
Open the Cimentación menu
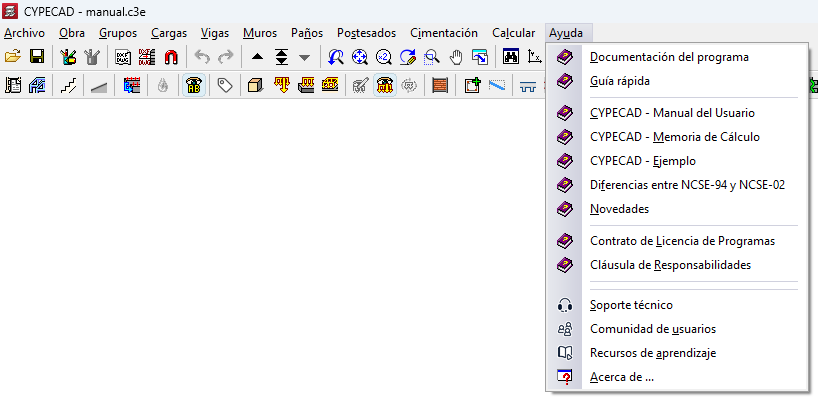(443, 32)
